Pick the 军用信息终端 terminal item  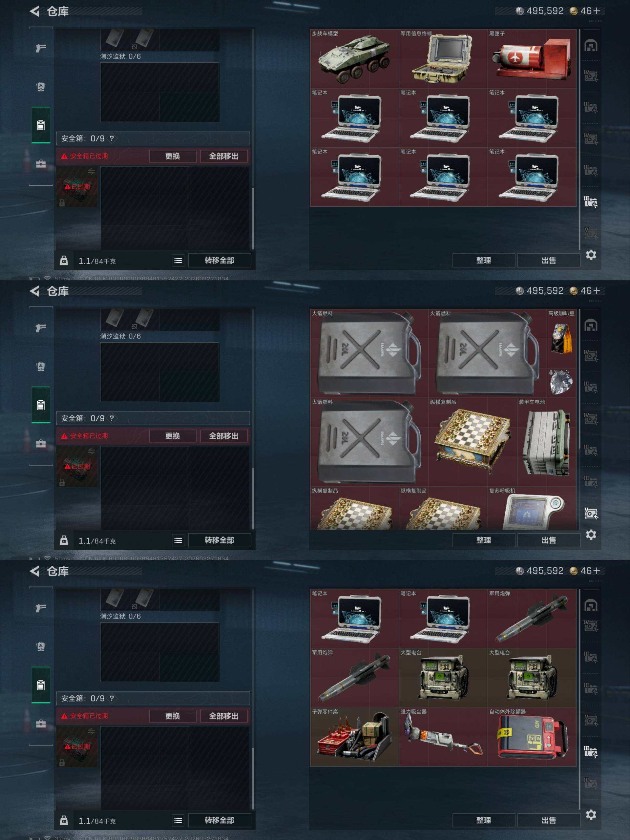tap(443, 59)
